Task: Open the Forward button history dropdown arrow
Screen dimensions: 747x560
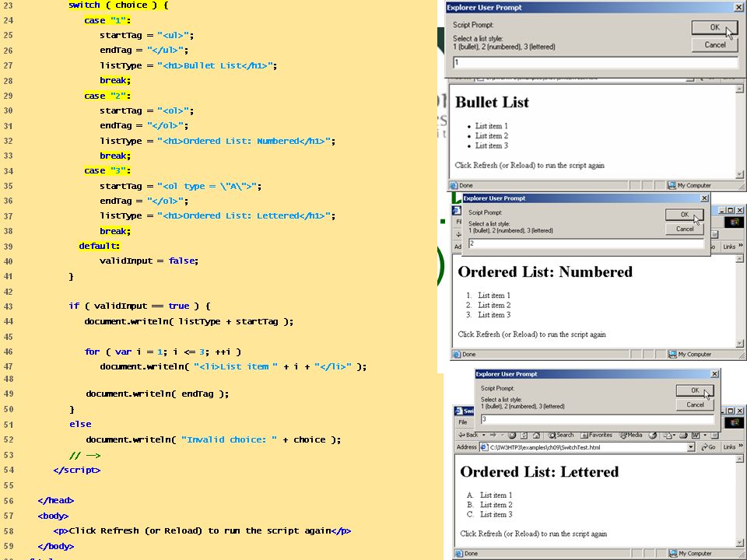Action: pos(502,435)
